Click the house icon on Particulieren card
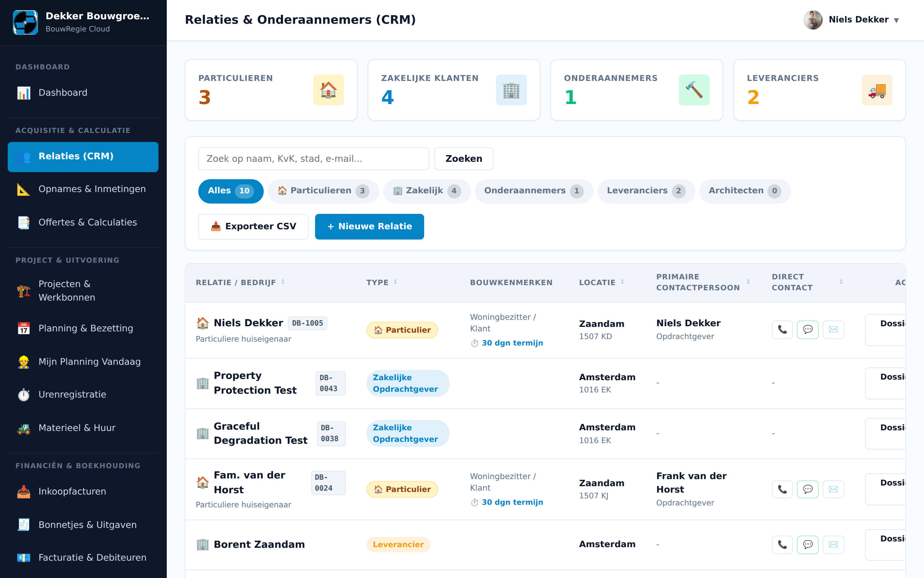 [x=328, y=90]
